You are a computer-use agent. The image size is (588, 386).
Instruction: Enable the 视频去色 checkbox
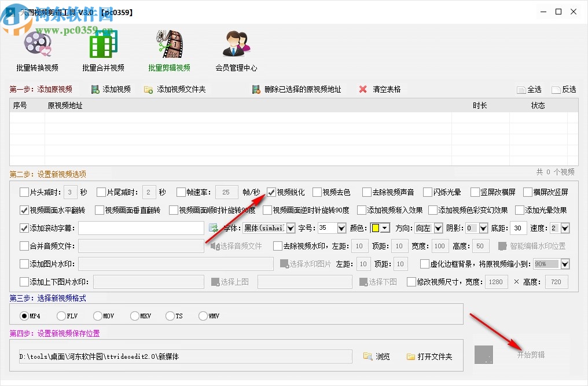317,192
